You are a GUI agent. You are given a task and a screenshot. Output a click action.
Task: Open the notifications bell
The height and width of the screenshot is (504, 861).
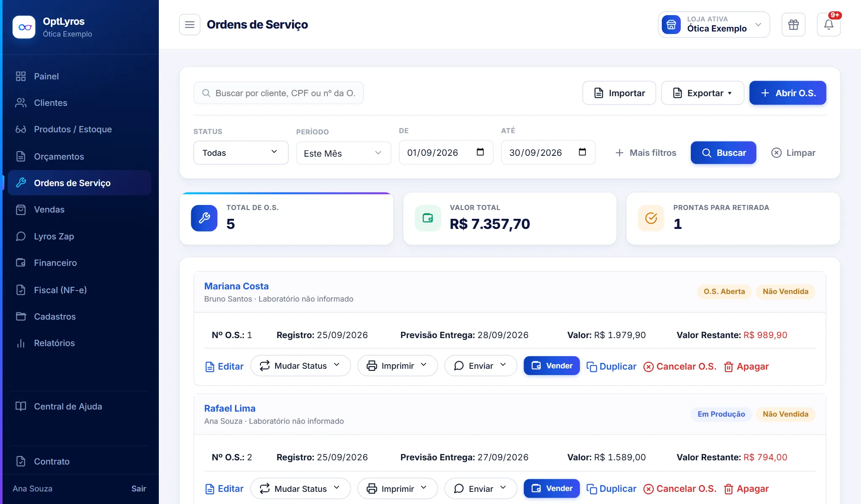tap(829, 25)
